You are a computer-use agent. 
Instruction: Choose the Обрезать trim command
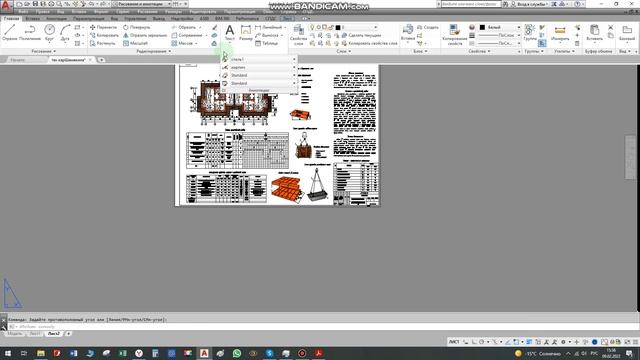tap(184, 27)
